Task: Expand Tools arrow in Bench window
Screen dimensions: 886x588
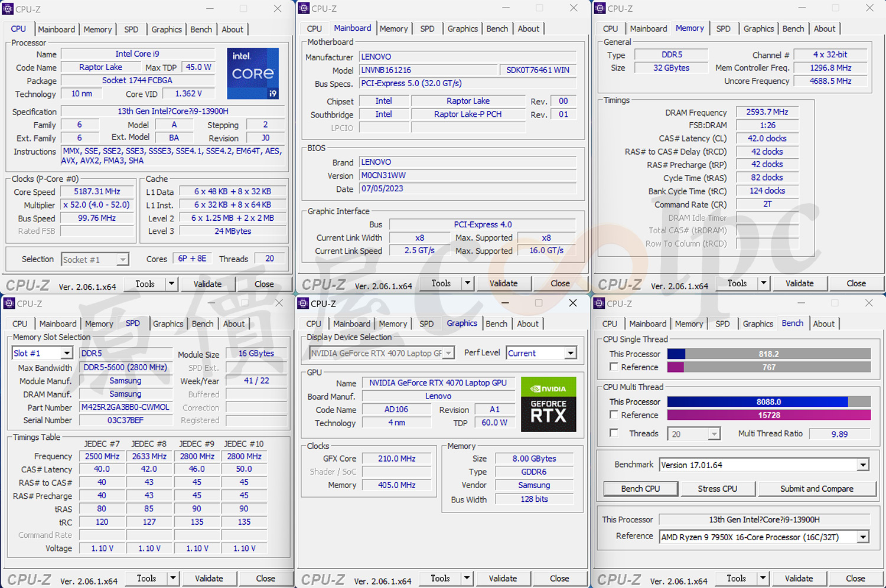Action: 763,579
